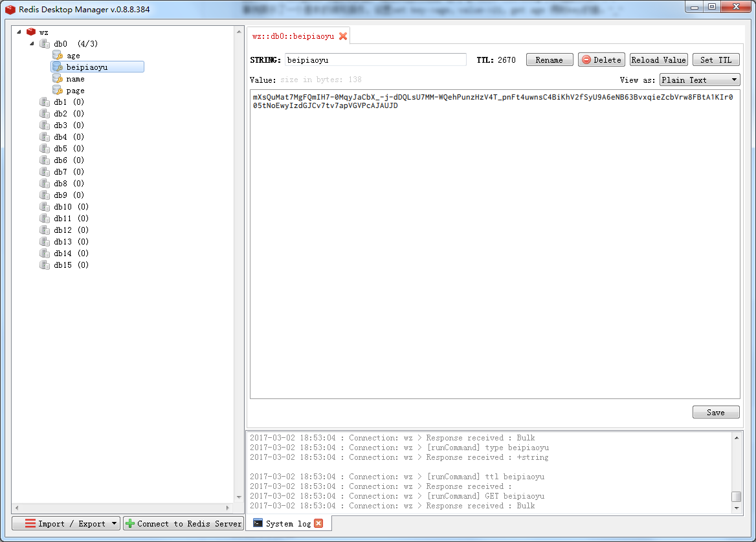Image resolution: width=756 pixels, height=542 pixels.
Task: Click log line 'ttl beipiaoyu'
Action: click(397, 477)
